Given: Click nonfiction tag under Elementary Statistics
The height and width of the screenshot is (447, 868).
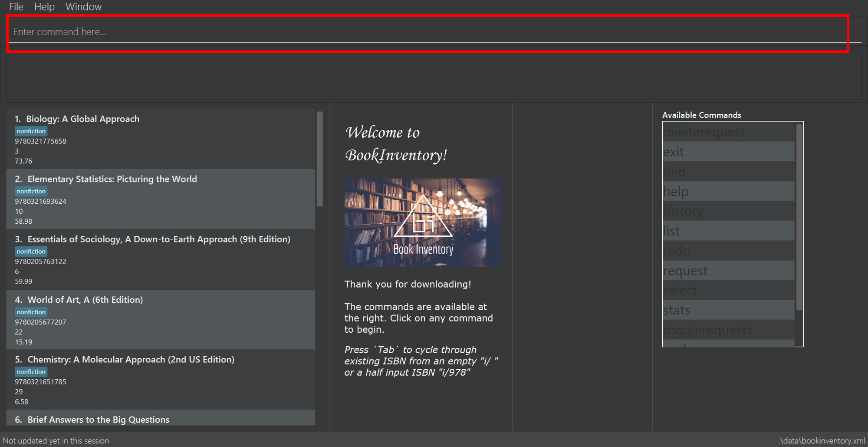Looking at the screenshot, I should tap(31, 192).
